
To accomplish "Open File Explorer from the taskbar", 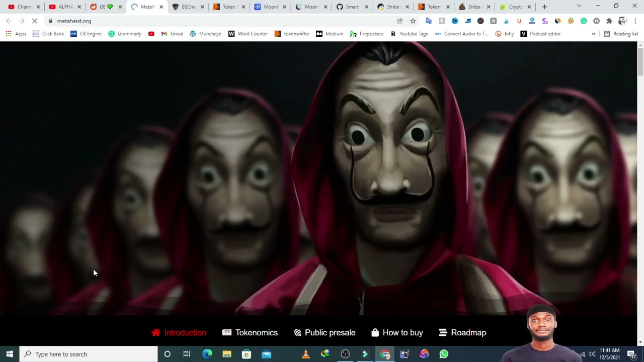I will tap(227, 354).
